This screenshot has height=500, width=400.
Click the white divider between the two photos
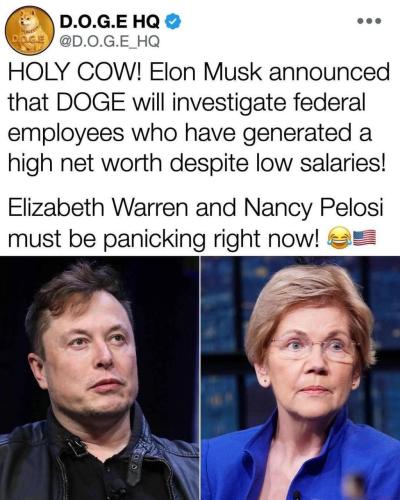200,378
